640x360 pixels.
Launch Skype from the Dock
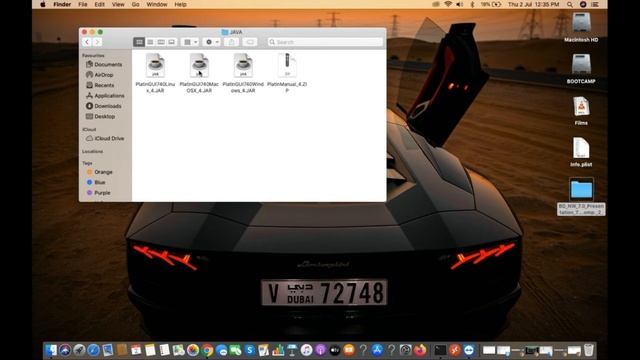click(x=250, y=350)
